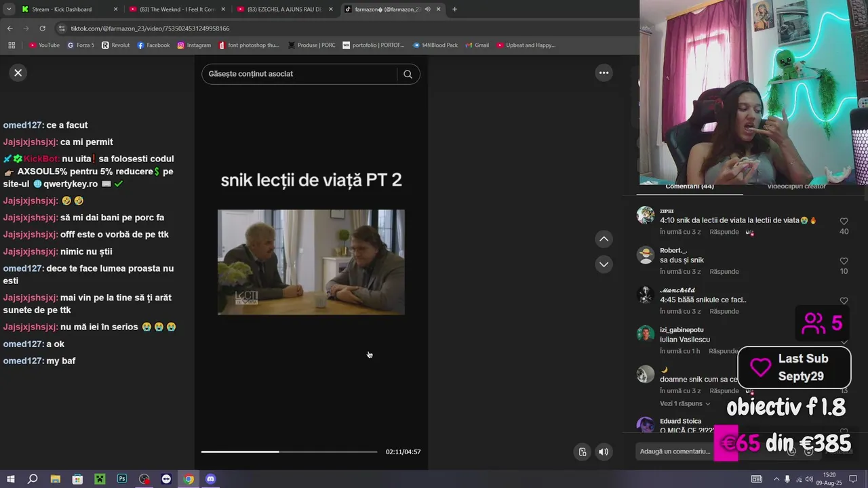Seek on the video progress bar
Screen dimensions: 868x488
289,451
